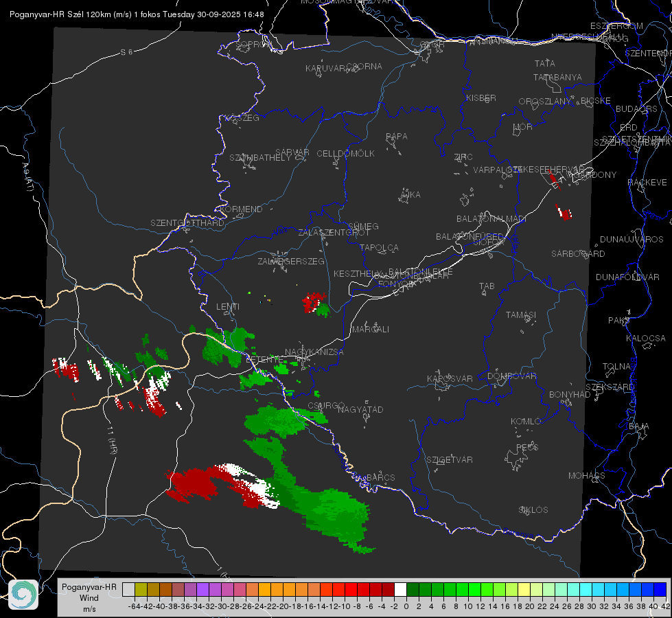Click the MOHACS city label
The width and height of the screenshot is (672, 618).
pyautogui.click(x=586, y=476)
